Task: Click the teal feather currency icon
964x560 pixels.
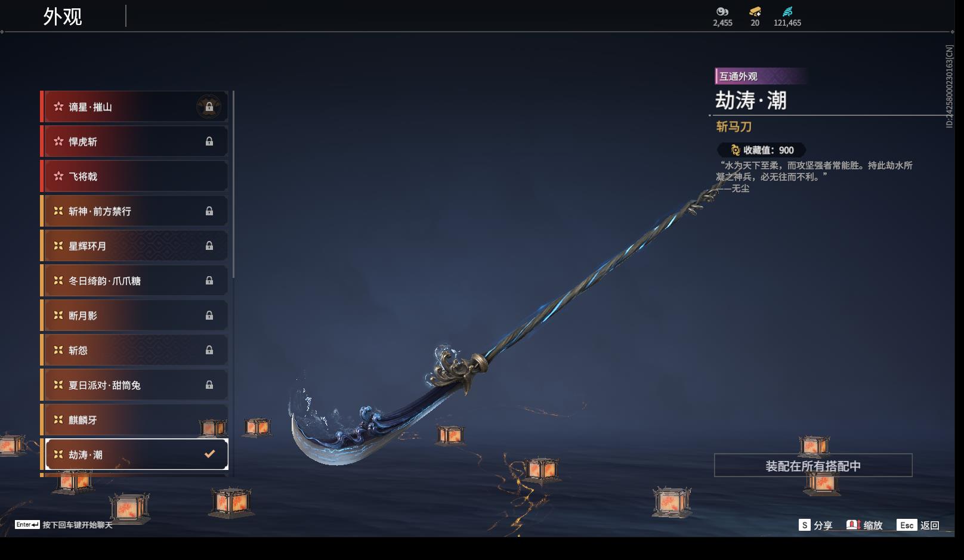Action: [x=787, y=11]
